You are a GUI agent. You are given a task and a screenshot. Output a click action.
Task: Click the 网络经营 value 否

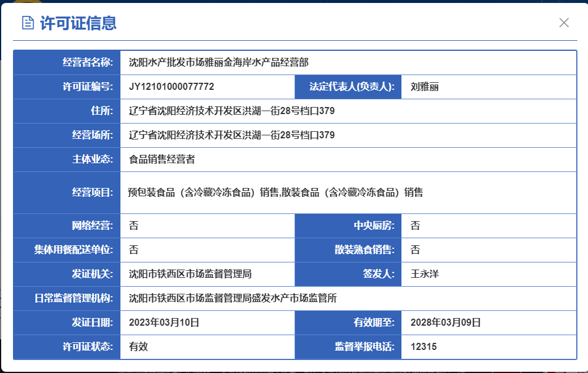pos(134,226)
